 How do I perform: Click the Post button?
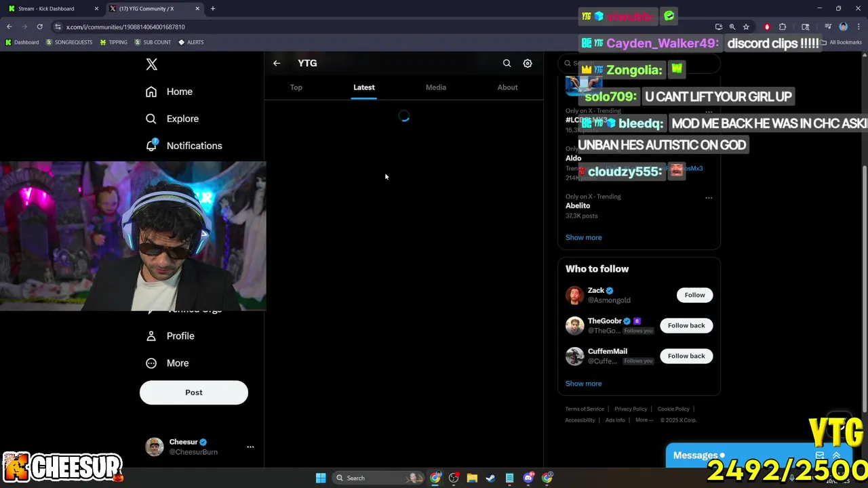194,392
